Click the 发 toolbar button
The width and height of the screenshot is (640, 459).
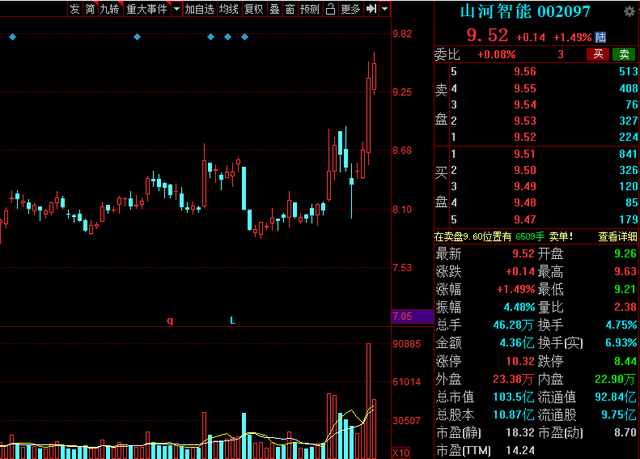coord(75,9)
